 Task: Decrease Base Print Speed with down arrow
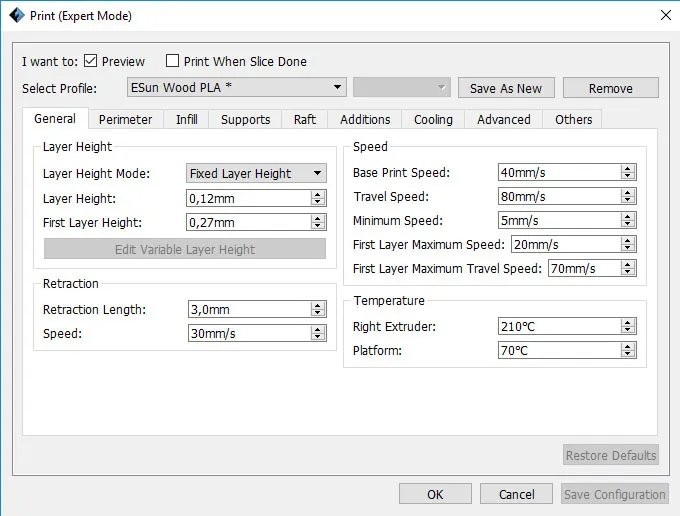pos(628,176)
